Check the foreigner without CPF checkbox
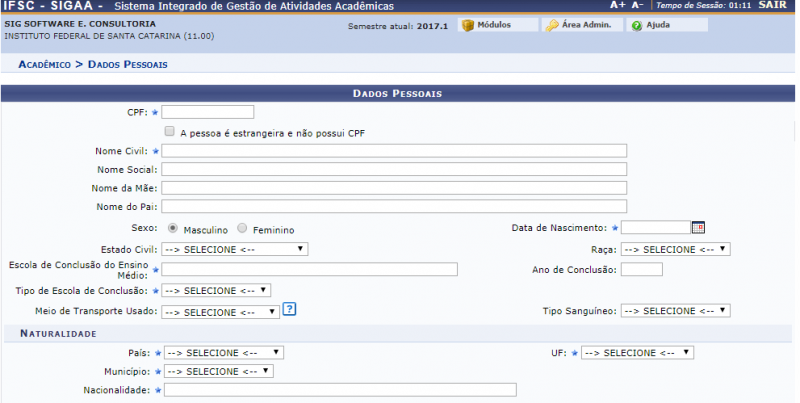The image size is (800, 403). pyautogui.click(x=170, y=131)
